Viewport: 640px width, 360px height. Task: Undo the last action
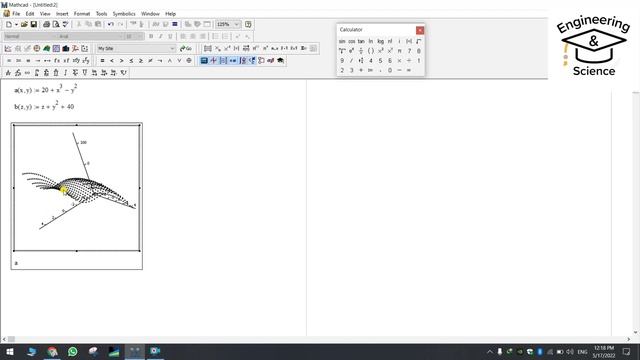click(x=110, y=24)
